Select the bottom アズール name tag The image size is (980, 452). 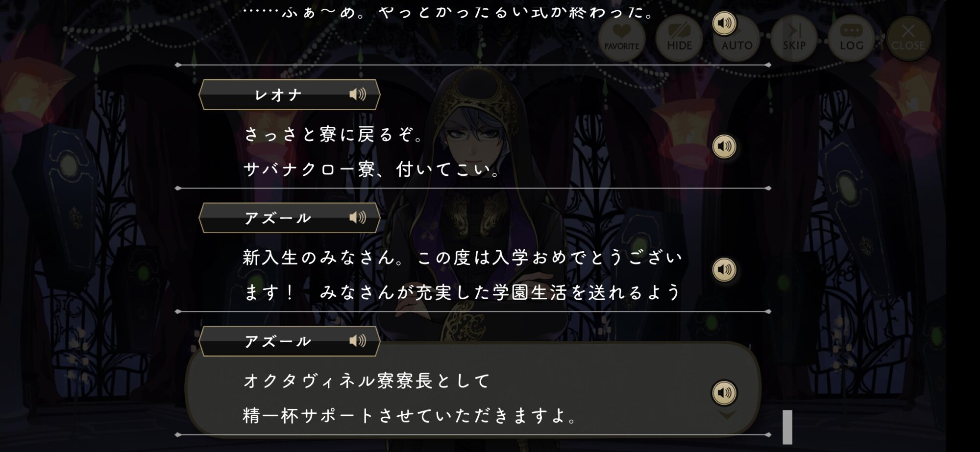[x=290, y=341]
